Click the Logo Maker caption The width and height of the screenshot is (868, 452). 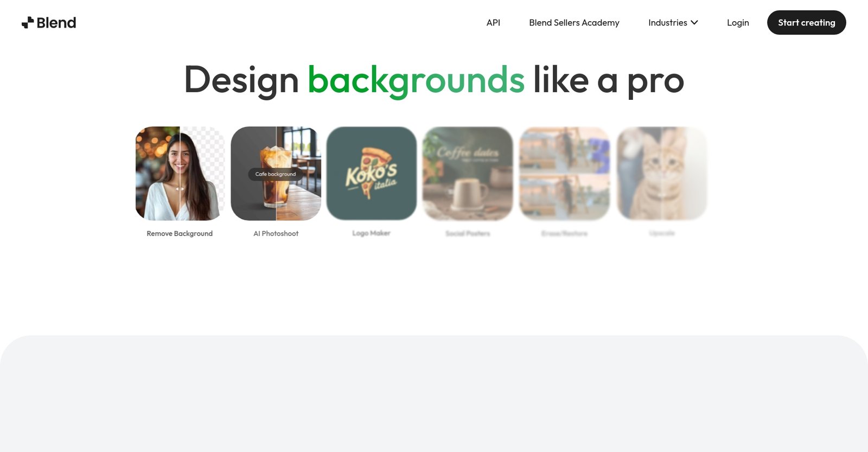point(372,233)
